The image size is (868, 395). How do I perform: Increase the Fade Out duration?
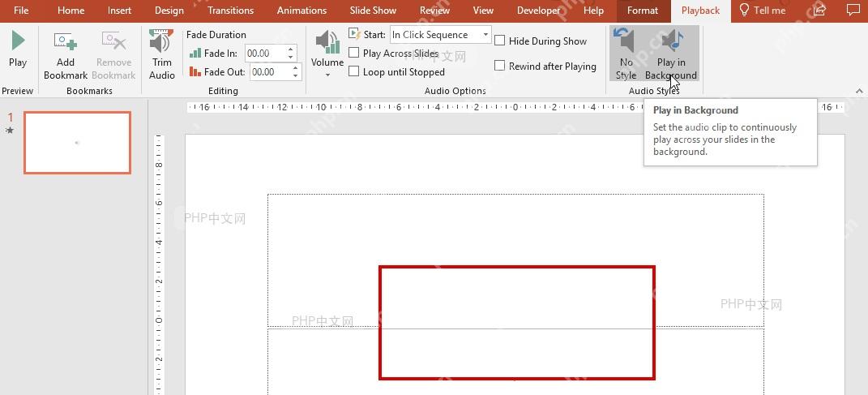click(296, 67)
